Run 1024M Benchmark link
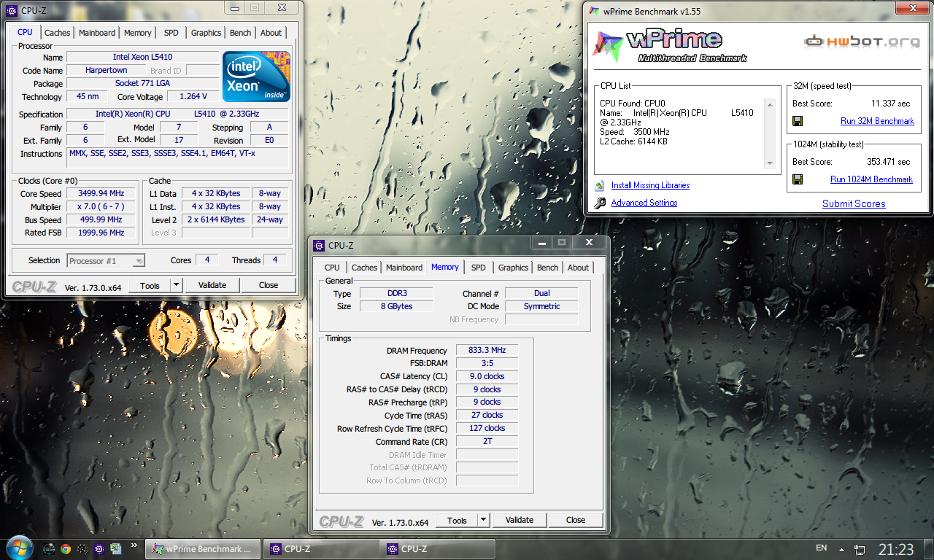 (x=871, y=179)
